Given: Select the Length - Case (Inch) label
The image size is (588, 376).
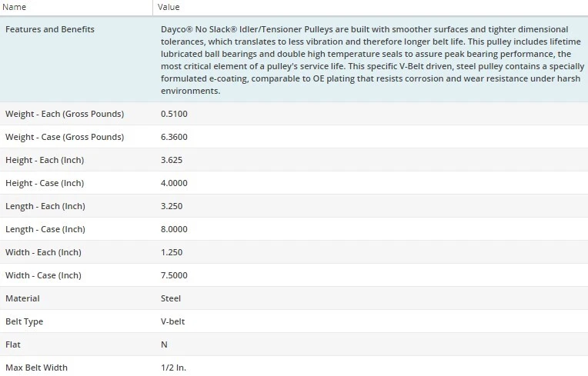Looking at the screenshot, I should point(45,229).
